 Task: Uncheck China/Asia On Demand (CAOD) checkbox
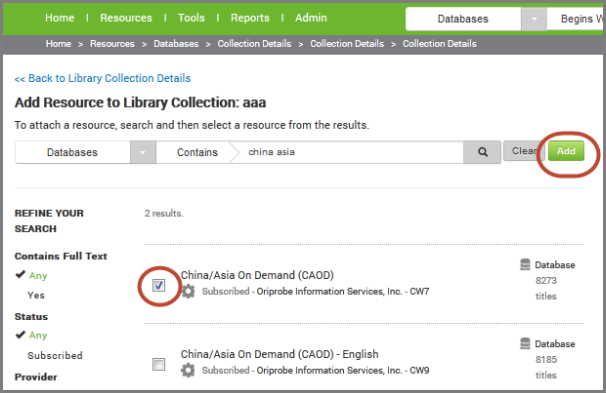click(x=159, y=286)
